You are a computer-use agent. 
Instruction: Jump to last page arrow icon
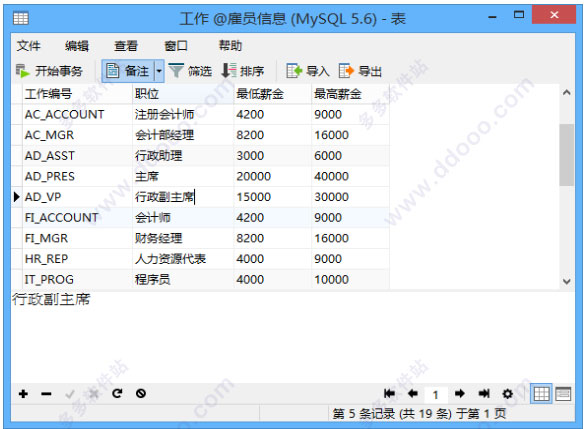[x=484, y=393]
